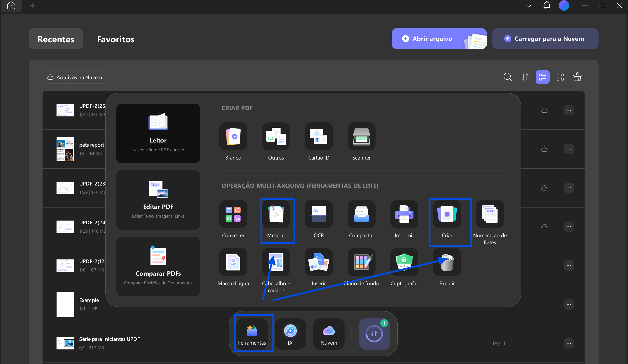628x364 pixels.
Task: Upload UPDF-2(25 file to cloud
Action: (544, 110)
